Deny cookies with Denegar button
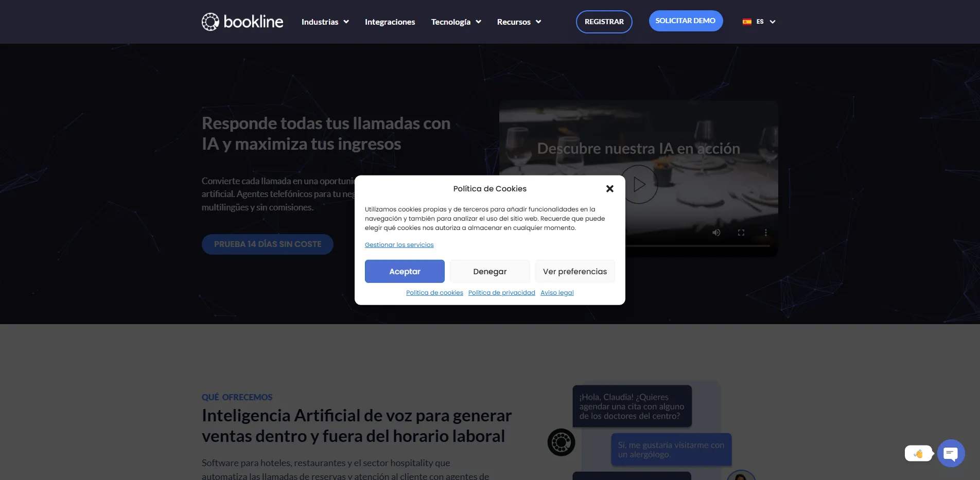Screen dimensions: 980x480 pyautogui.click(x=490, y=271)
